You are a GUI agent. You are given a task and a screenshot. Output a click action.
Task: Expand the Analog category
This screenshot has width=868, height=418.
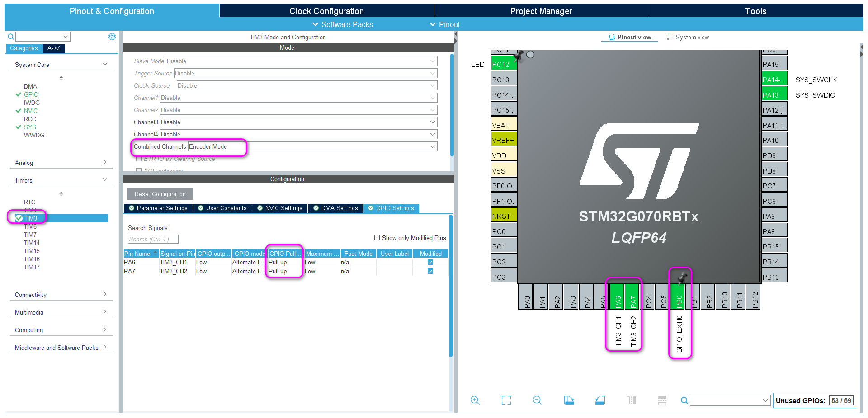[61, 163]
